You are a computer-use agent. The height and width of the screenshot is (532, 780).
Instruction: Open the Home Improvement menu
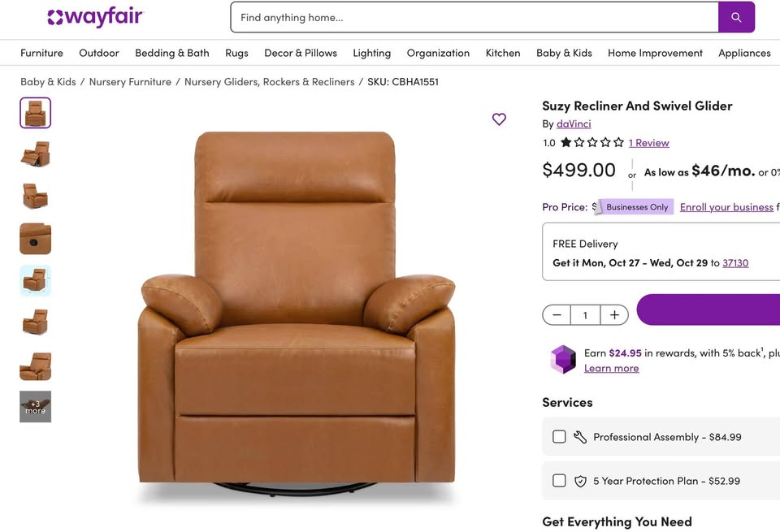click(655, 53)
